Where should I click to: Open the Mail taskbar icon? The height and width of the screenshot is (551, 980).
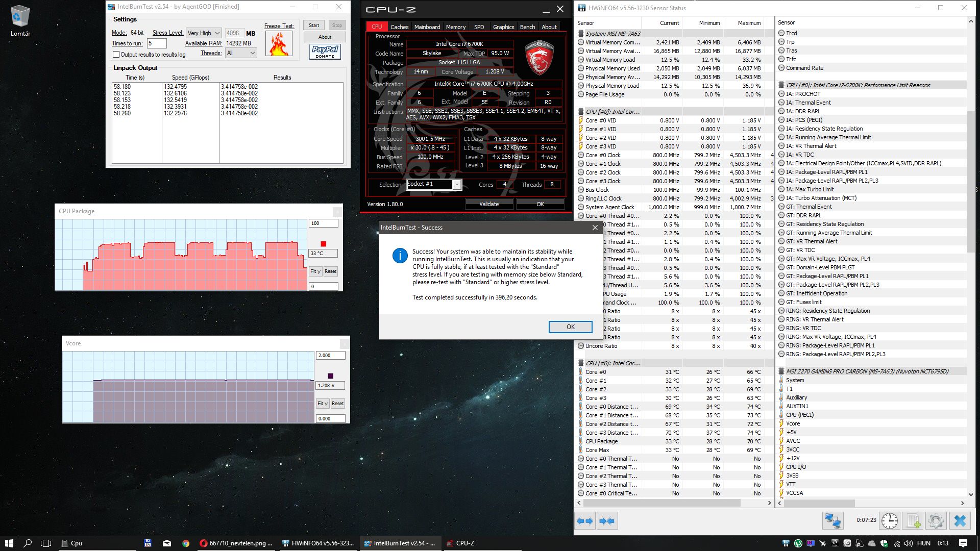[167, 543]
